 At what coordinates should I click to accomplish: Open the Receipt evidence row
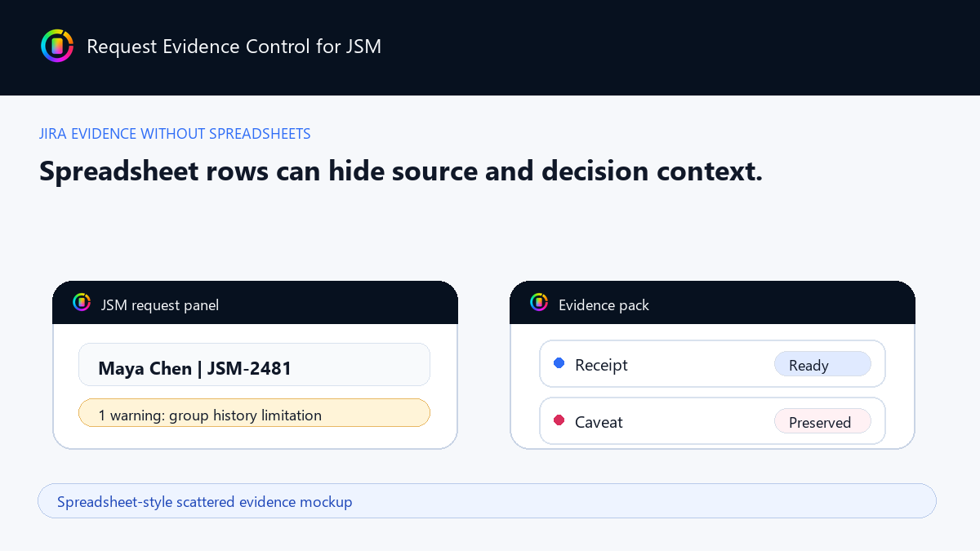[x=712, y=364]
